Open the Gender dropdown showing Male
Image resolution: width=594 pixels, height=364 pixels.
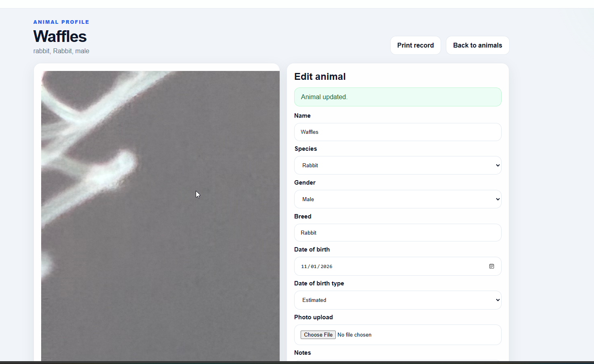(x=397, y=199)
